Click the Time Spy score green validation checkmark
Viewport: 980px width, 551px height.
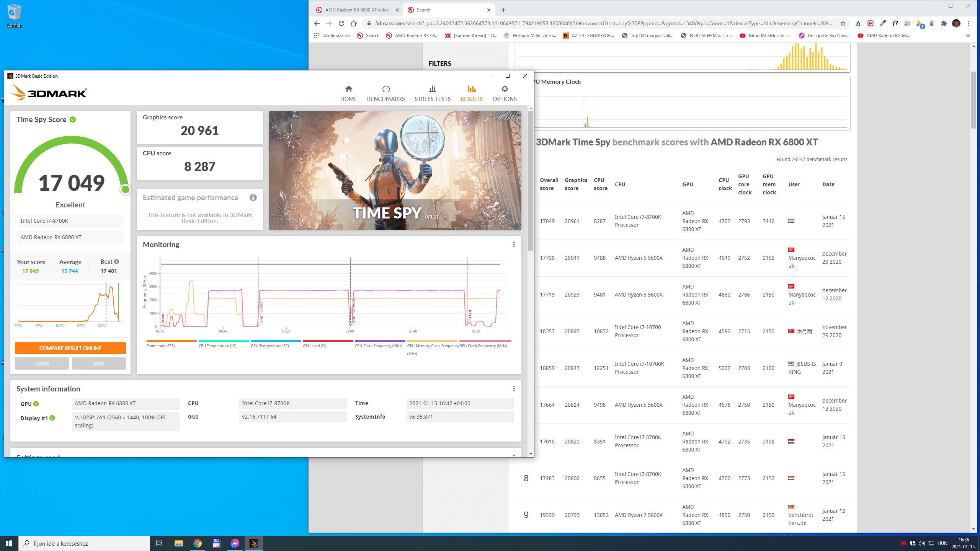pos(73,120)
